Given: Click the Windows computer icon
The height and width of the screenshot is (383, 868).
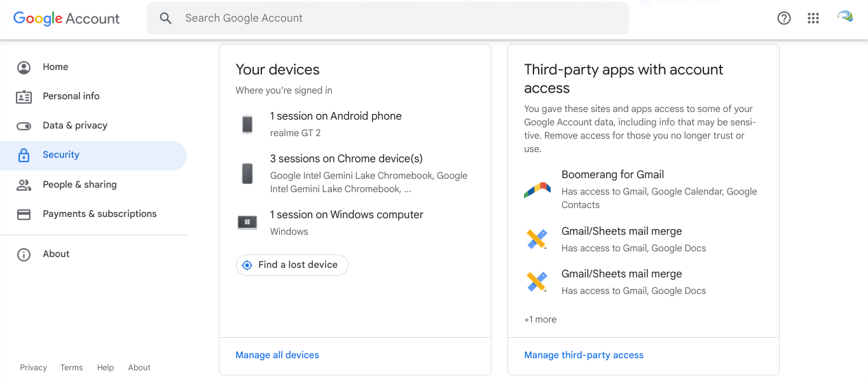Looking at the screenshot, I should pyautogui.click(x=247, y=223).
